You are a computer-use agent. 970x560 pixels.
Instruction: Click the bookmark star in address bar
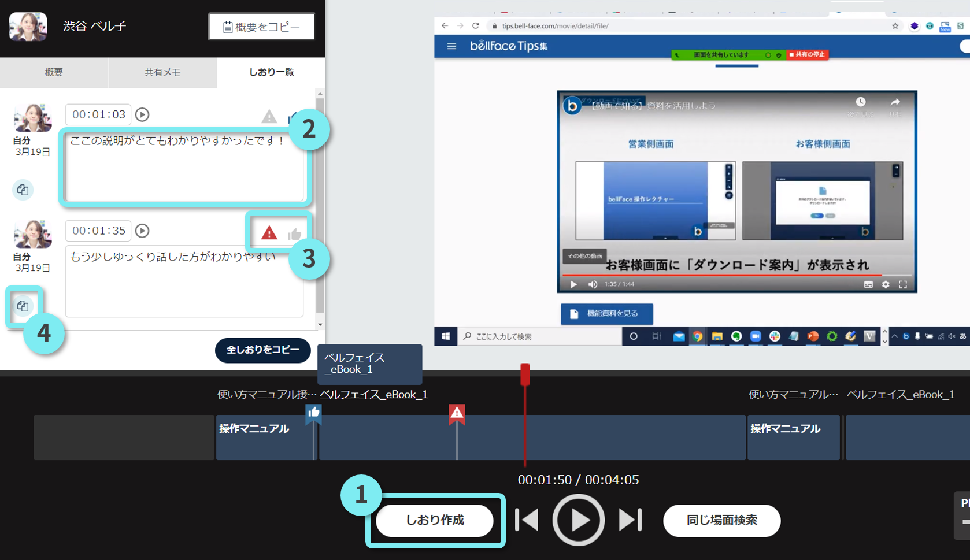click(x=895, y=26)
